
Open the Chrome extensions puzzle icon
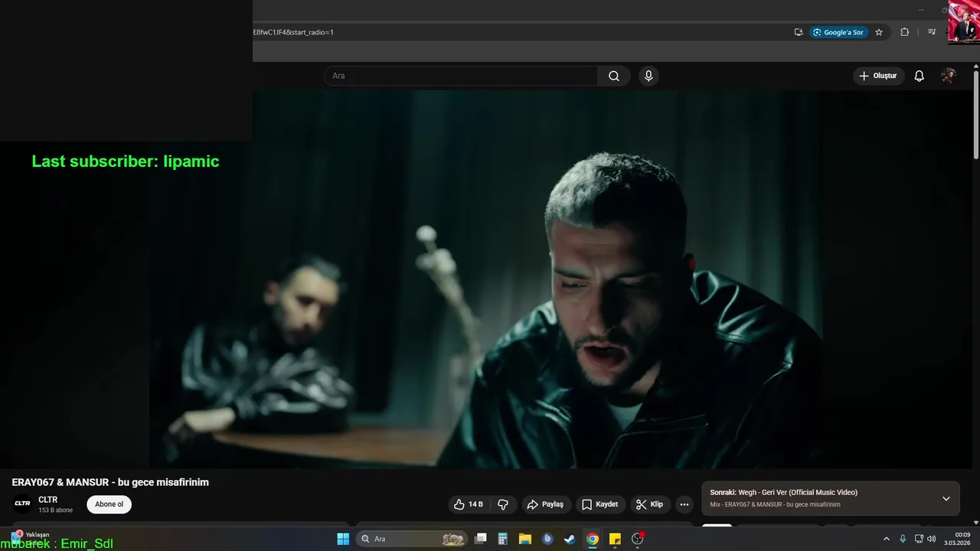coord(905,32)
